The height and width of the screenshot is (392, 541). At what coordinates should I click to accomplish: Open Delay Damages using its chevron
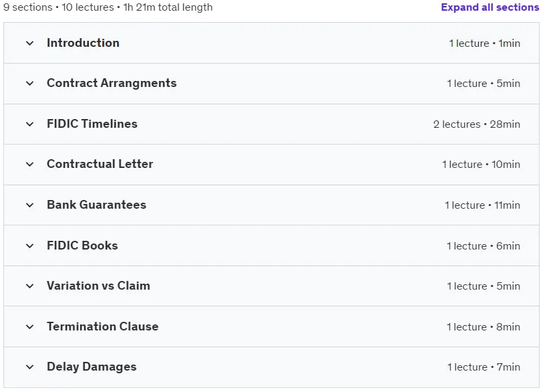click(x=30, y=367)
